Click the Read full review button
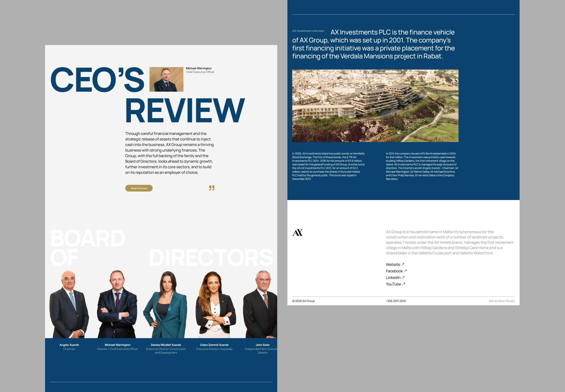565x392 pixels. pos(139,188)
